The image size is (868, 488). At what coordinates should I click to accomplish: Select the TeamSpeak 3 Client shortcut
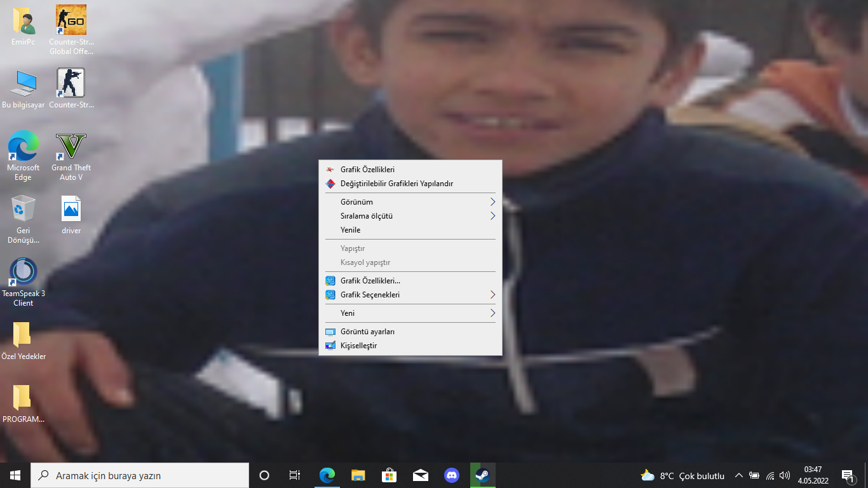tap(24, 283)
